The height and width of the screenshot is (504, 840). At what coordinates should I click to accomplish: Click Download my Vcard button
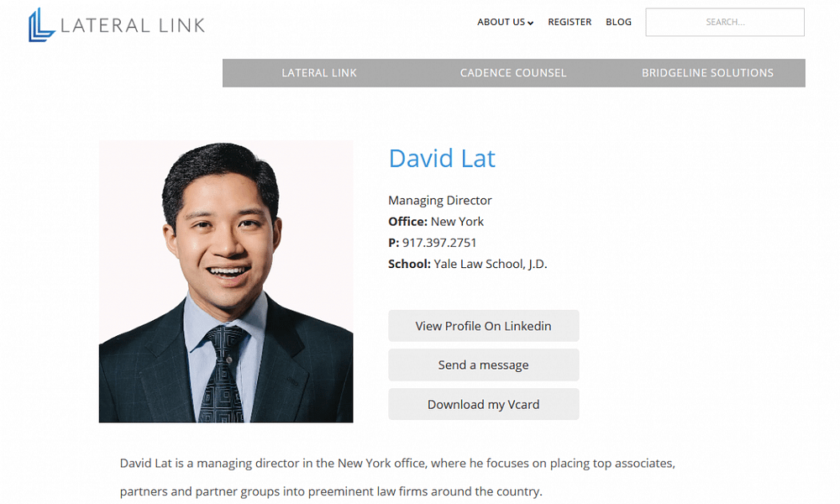(x=483, y=404)
